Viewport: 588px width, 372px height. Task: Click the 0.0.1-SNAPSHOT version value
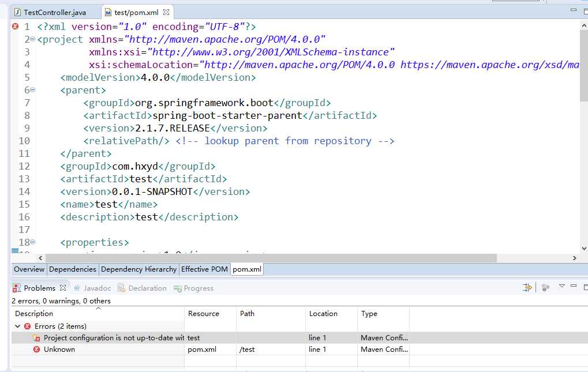click(x=152, y=191)
